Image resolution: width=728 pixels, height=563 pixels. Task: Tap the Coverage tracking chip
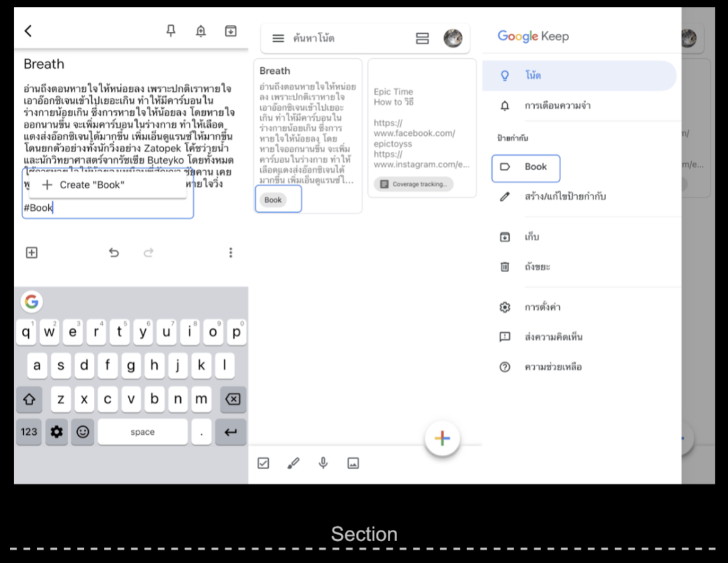413,184
